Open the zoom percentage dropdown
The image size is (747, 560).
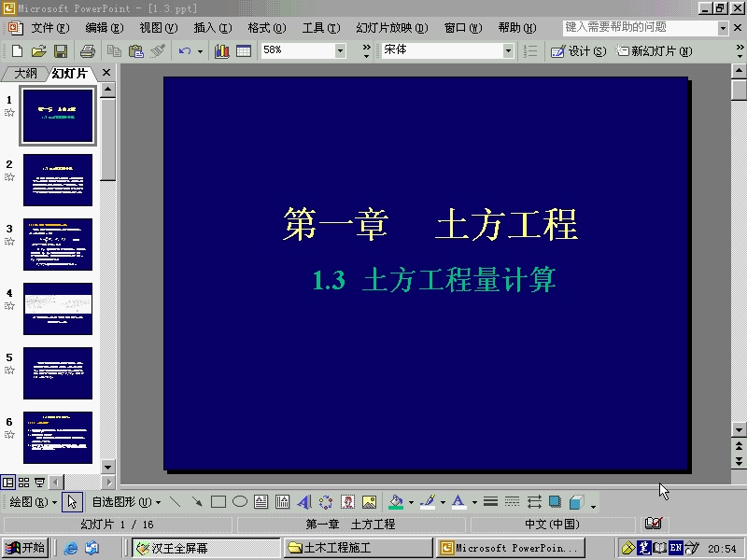(340, 50)
